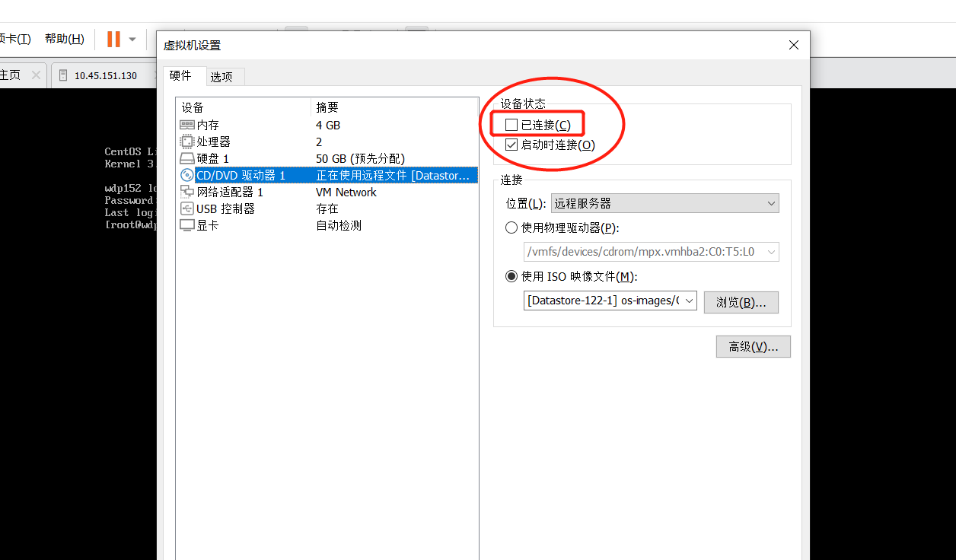
Task: Select 使用物理驱动器(P) radio button
Action: point(511,228)
